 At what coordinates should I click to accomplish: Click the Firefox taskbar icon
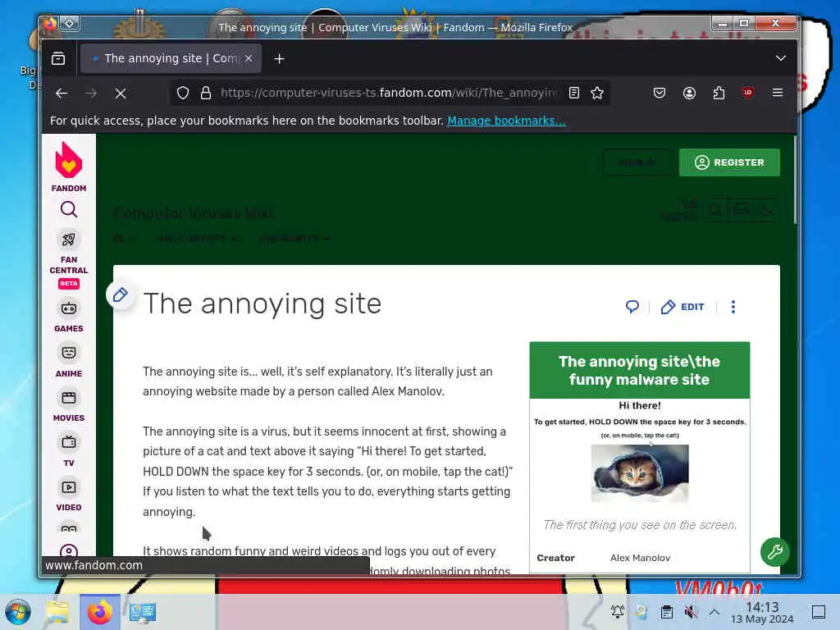pos(99,612)
